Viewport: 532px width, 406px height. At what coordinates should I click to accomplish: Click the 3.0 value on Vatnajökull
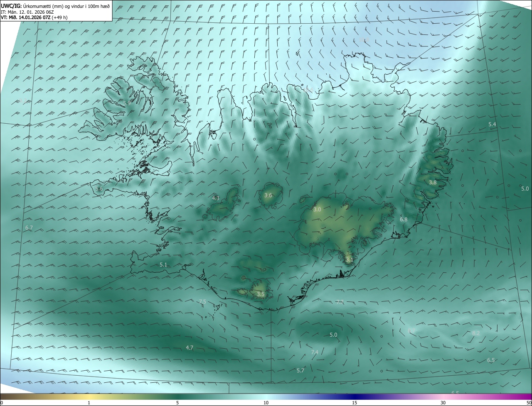tap(317, 210)
